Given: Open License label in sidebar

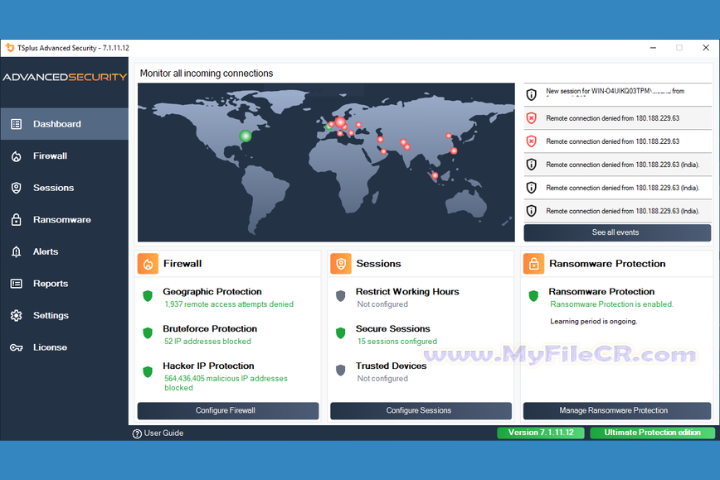Looking at the screenshot, I should point(50,348).
